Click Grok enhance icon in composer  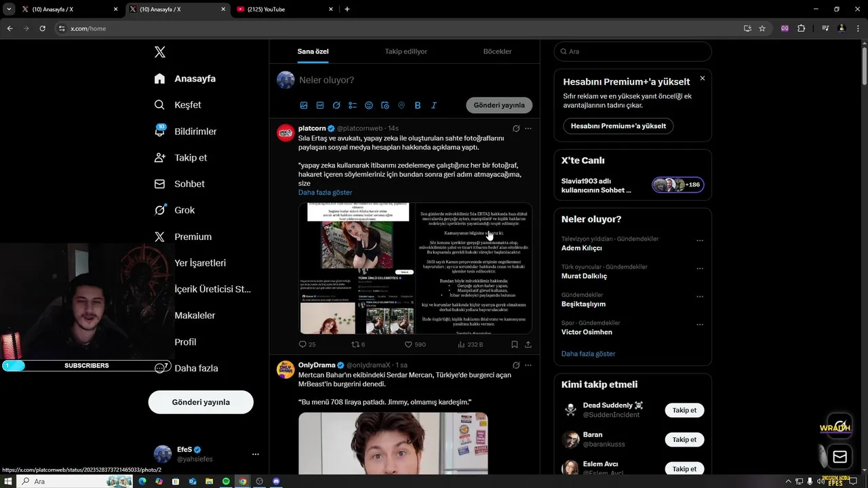point(336,106)
